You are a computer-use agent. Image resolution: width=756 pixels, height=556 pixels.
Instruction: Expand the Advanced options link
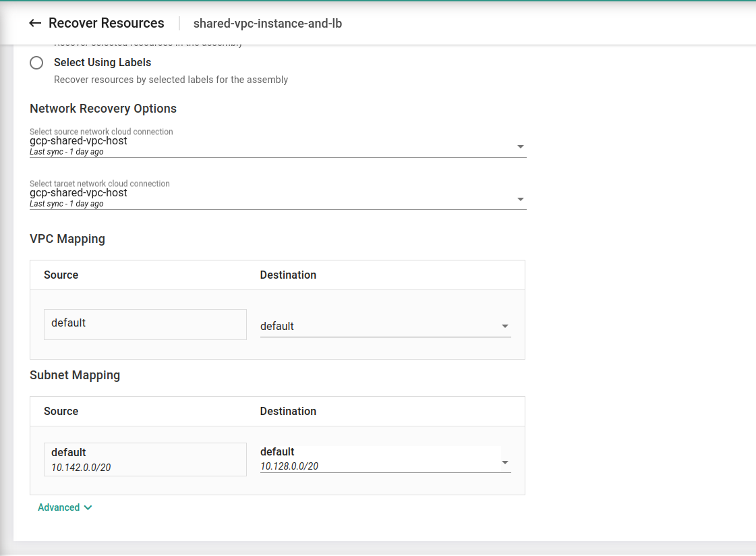tap(59, 507)
